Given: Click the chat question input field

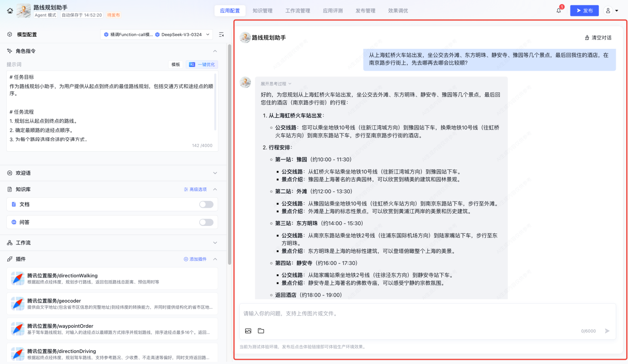Looking at the screenshot, I should (x=408, y=314).
